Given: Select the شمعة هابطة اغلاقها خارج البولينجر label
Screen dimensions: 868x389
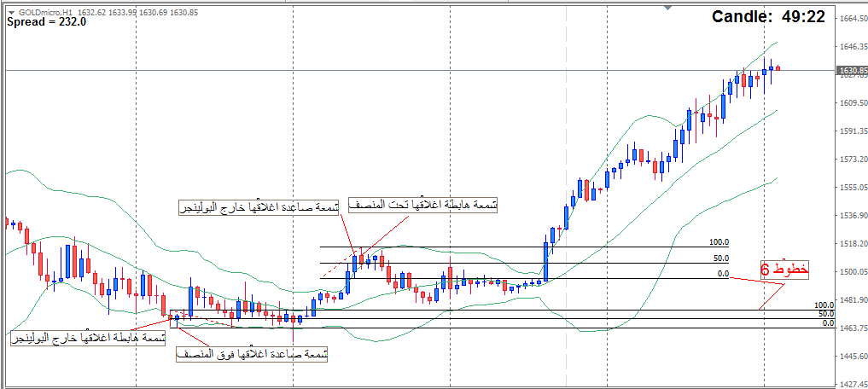Looking at the screenshot, I should [x=90, y=339].
